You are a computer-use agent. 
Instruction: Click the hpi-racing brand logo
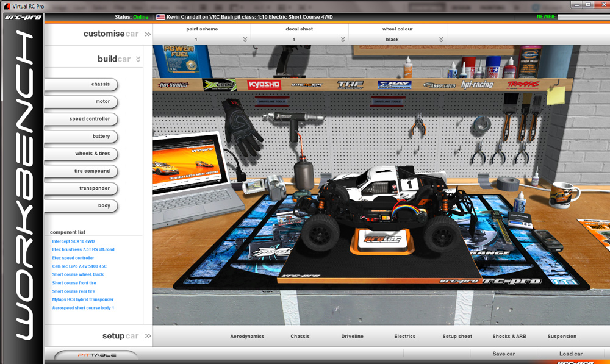tap(477, 84)
